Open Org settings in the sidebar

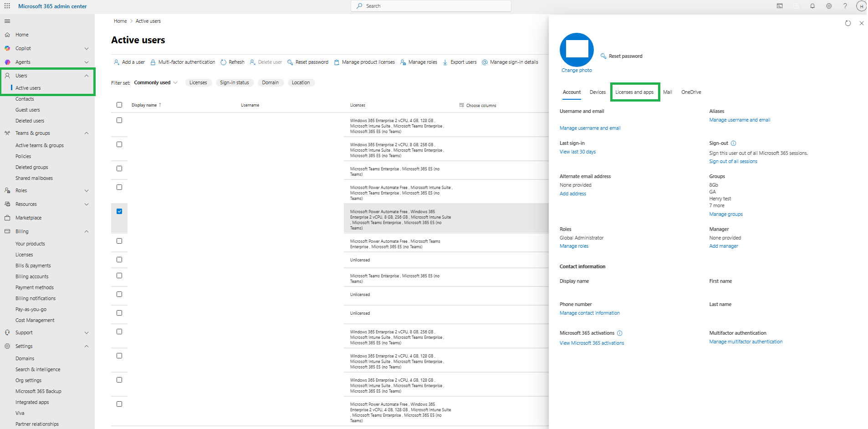pos(28,380)
